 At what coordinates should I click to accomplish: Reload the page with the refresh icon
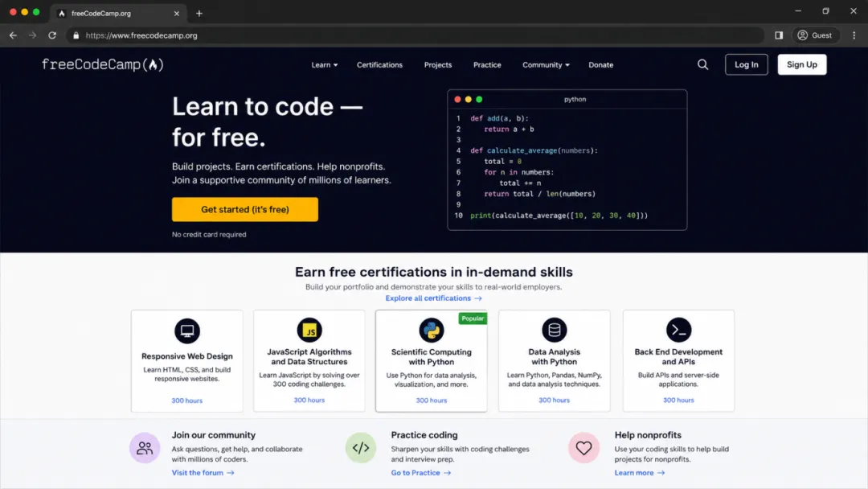pyautogui.click(x=52, y=35)
